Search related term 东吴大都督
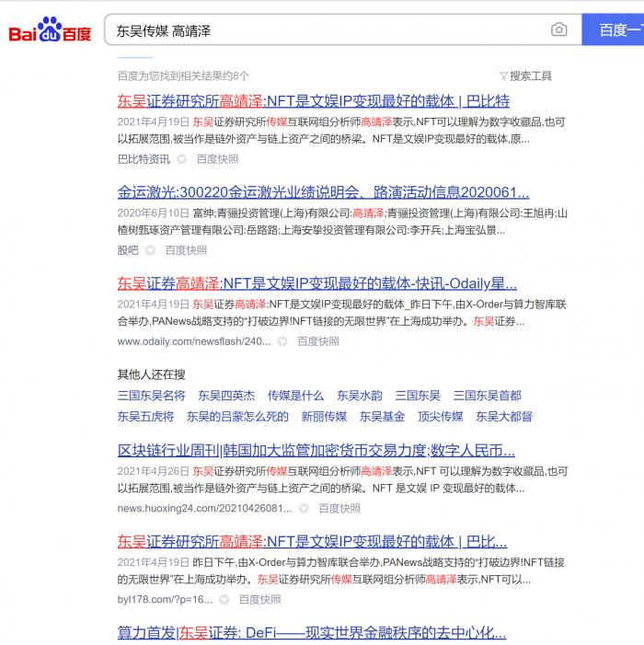 pos(504,416)
